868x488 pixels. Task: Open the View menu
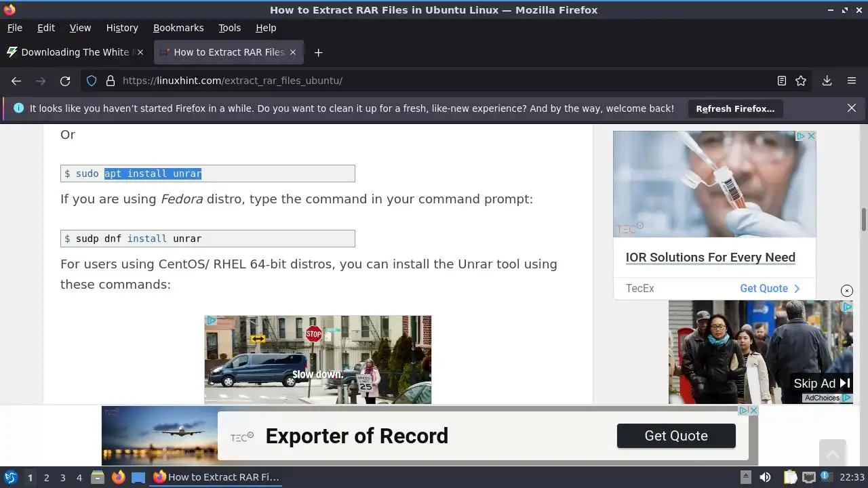[80, 28]
